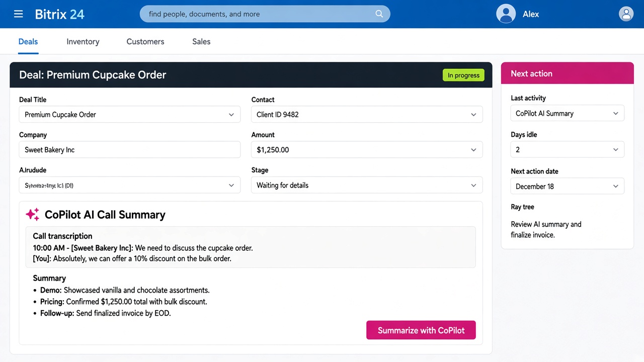This screenshot has width=644, height=362.
Task: Click the Ray tree label
Action: point(522,207)
